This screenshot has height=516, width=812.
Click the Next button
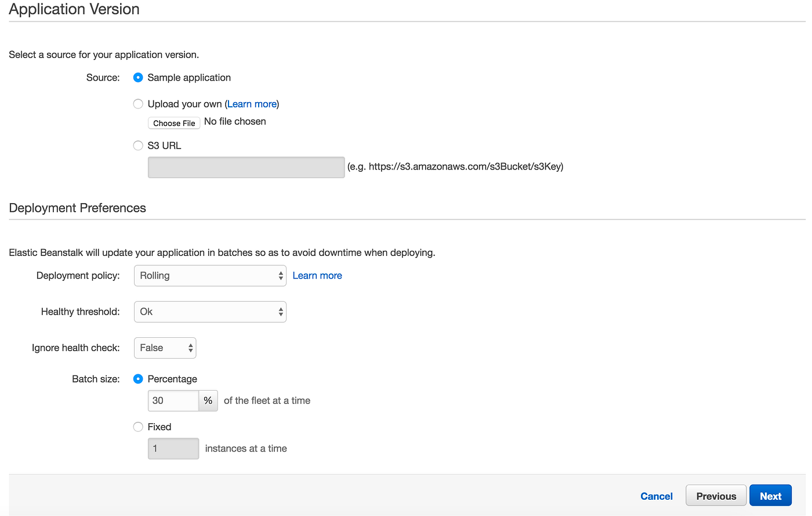tap(770, 495)
